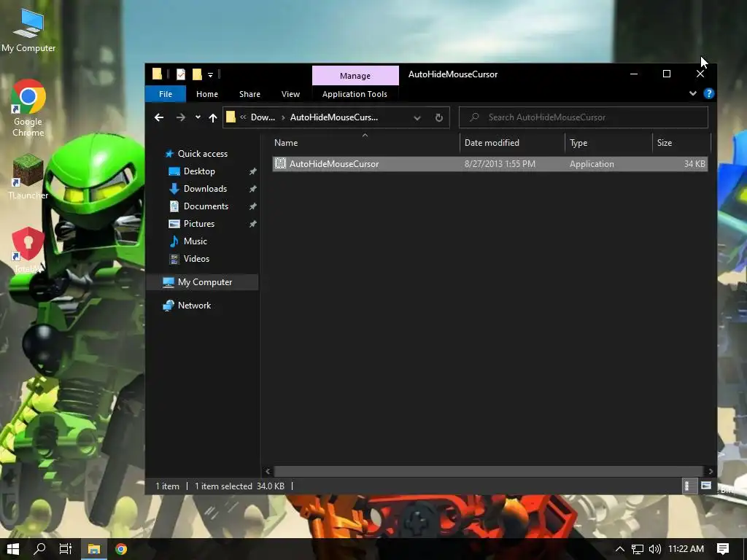The image size is (747, 560).
Task: Select the TLauncher desktop shortcut
Action: pos(28,176)
